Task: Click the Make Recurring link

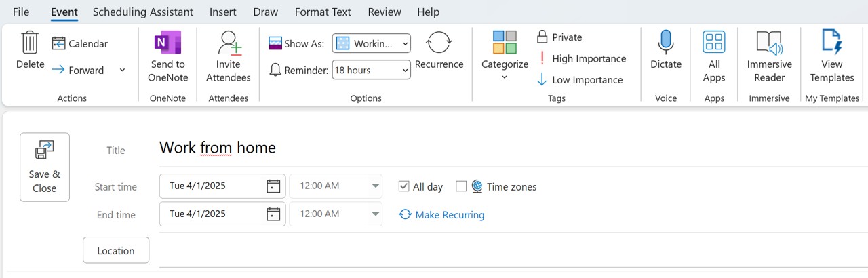Action: tap(441, 214)
